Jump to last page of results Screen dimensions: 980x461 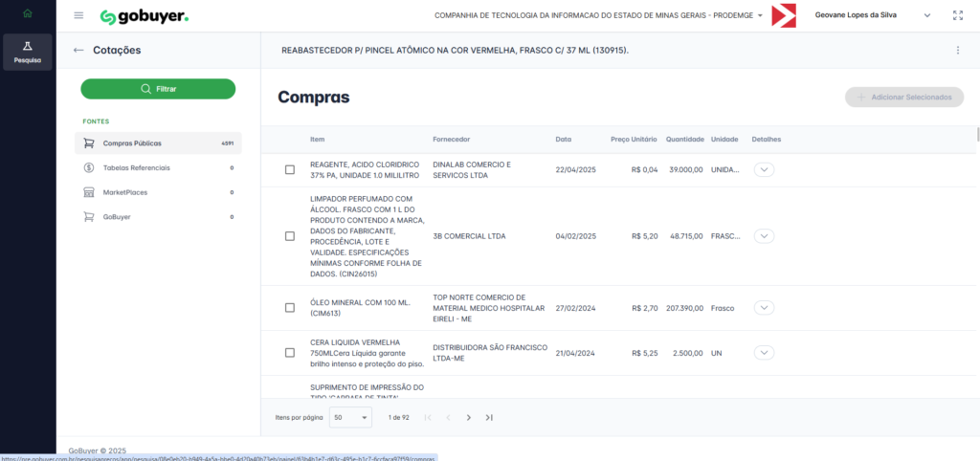[x=489, y=417]
